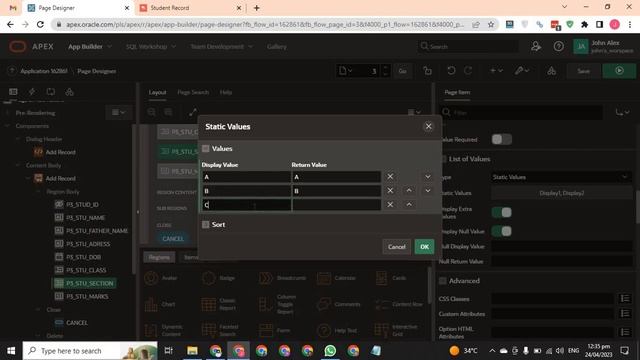Click the Windows Start button
The width and height of the screenshot is (640, 360).
click(11, 351)
